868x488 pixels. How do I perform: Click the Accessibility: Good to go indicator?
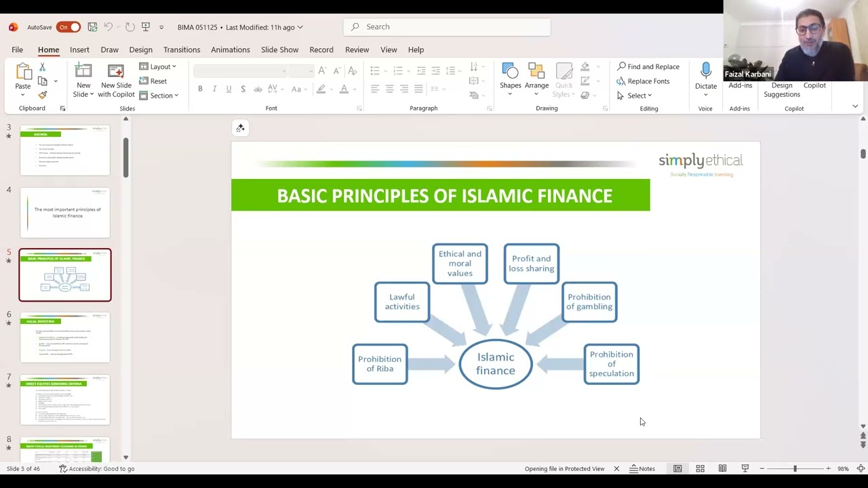coord(97,468)
